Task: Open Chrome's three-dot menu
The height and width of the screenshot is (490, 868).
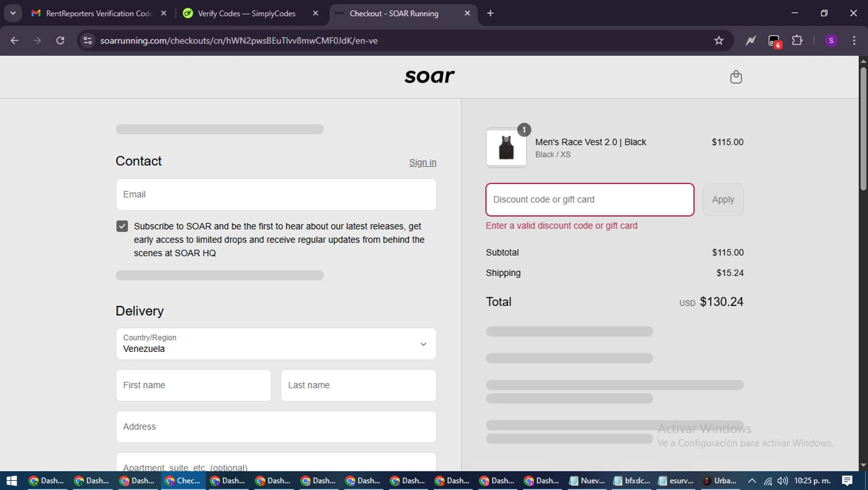Action: (x=854, y=40)
